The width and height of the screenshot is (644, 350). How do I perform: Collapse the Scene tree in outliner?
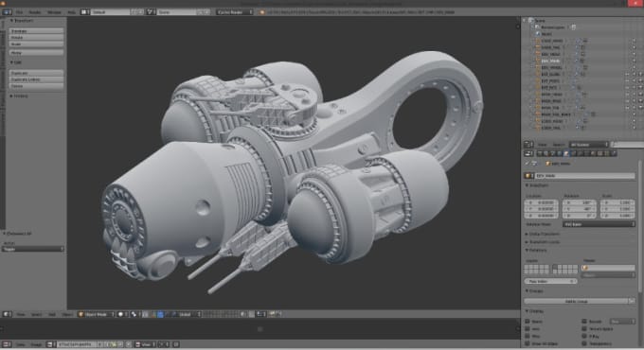point(525,20)
